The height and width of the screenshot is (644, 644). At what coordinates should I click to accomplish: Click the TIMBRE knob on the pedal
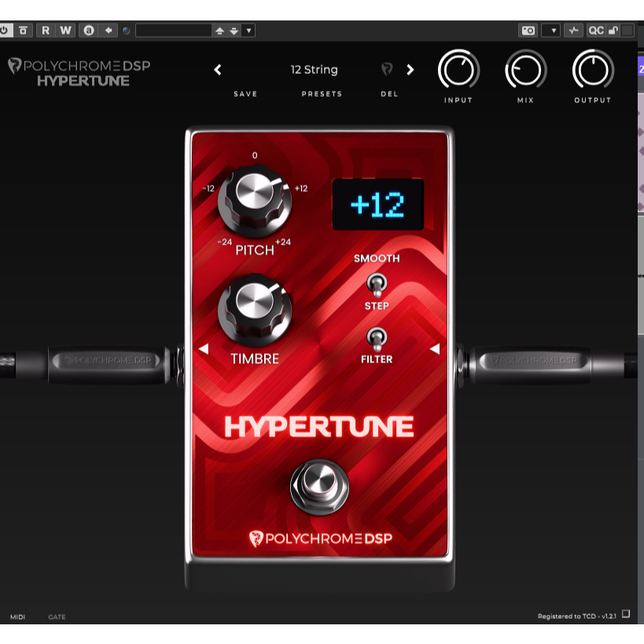(255, 309)
